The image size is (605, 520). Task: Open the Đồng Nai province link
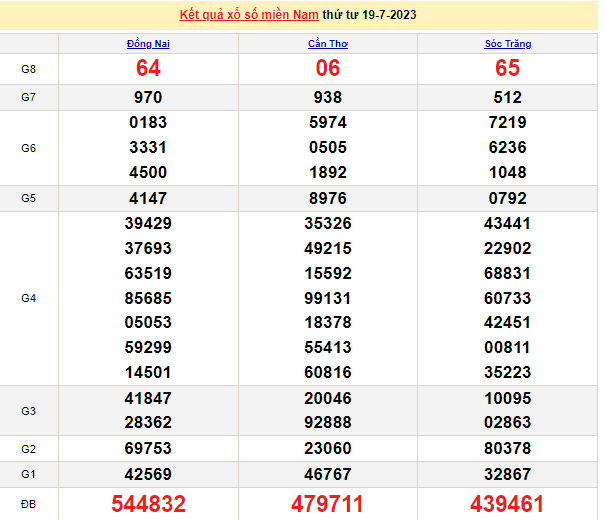click(x=148, y=44)
